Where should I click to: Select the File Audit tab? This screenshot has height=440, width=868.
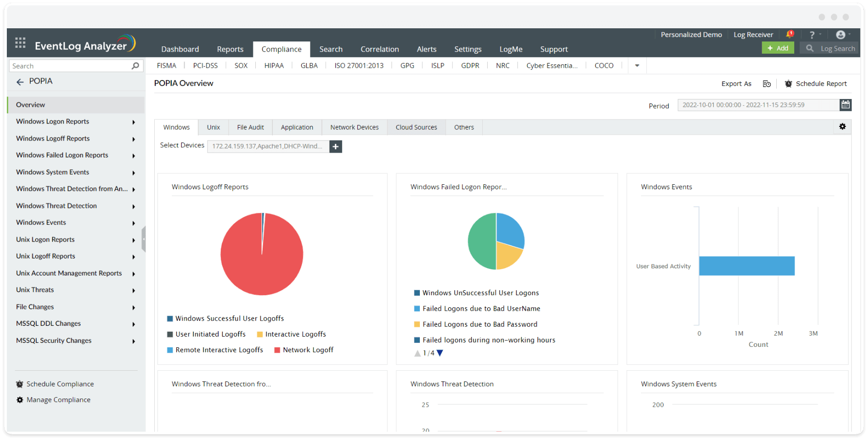pyautogui.click(x=250, y=127)
